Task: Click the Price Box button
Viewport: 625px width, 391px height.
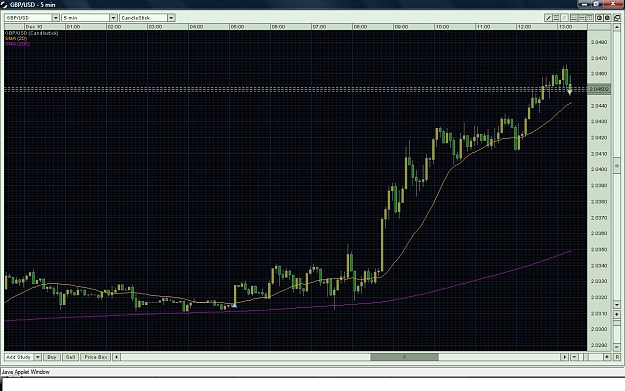Action: click(x=96, y=357)
